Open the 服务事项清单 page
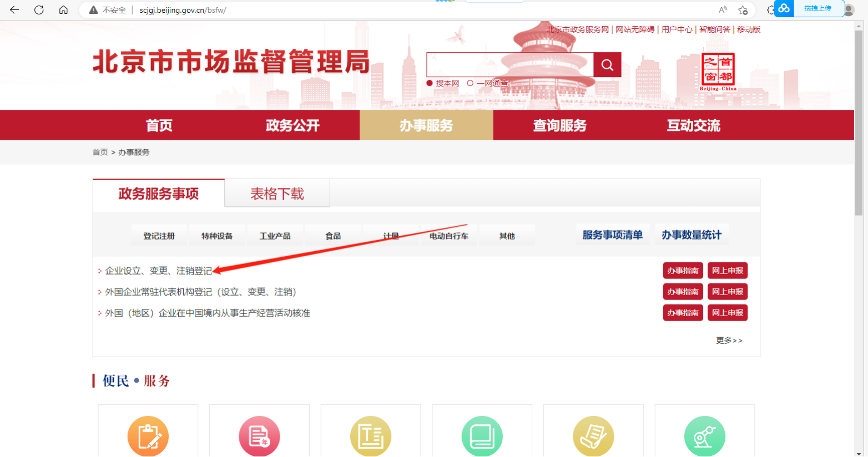 point(613,234)
